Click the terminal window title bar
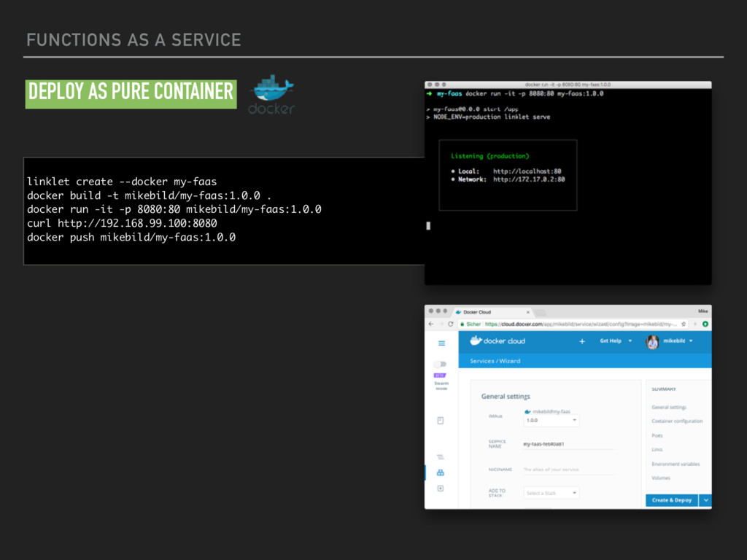Screen dimensions: 747x560 click(x=568, y=85)
